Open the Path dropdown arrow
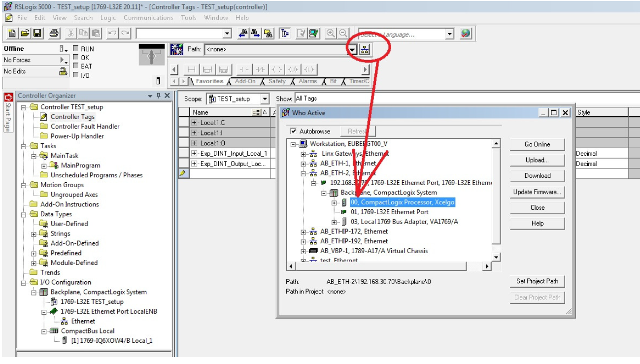640x364 pixels. click(352, 49)
